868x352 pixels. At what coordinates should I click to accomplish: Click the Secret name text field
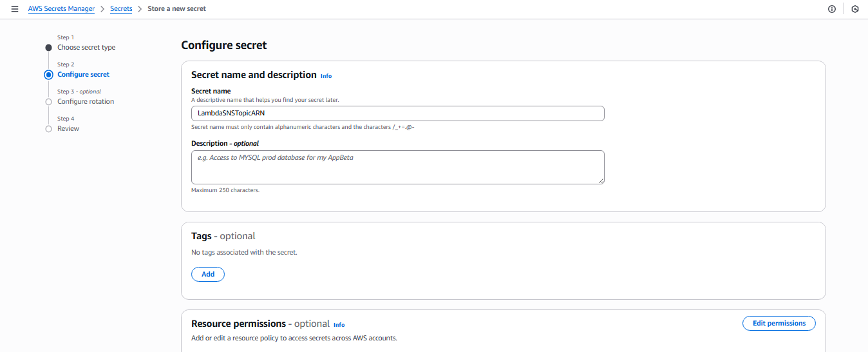pyautogui.click(x=397, y=113)
